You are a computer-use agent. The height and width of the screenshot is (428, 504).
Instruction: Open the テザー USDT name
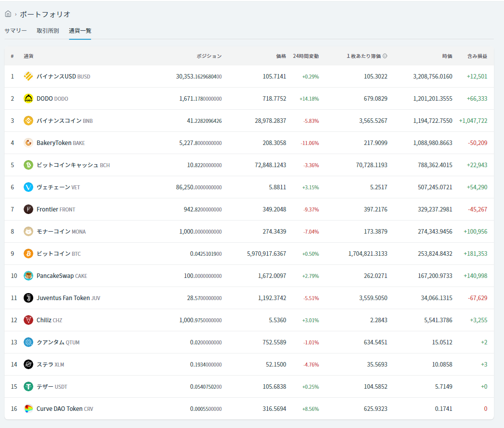(x=52, y=387)
